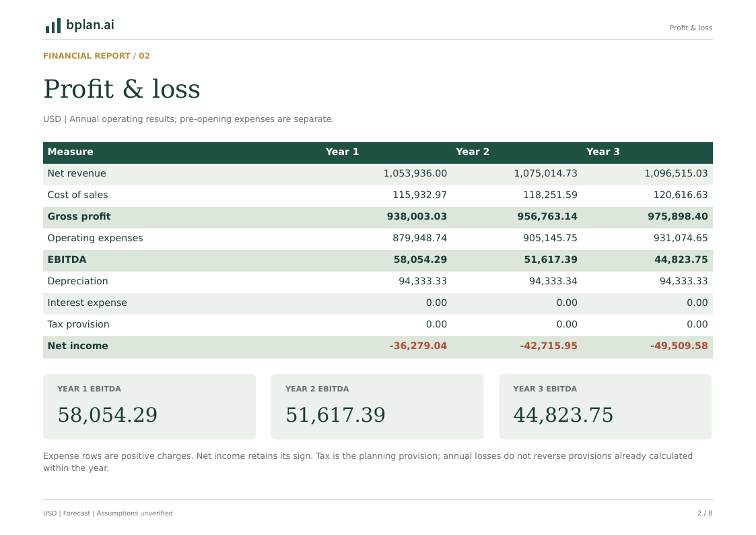Click table EBITDA Year 3 value 44,823.75

point(681,259)
